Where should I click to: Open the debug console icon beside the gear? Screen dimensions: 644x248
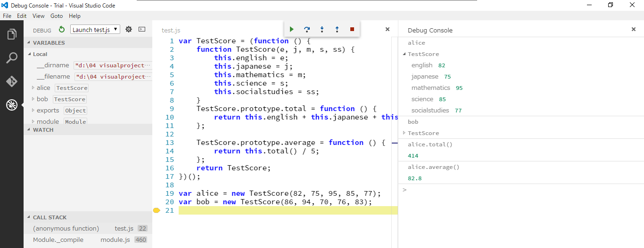(x=142, y=30)
